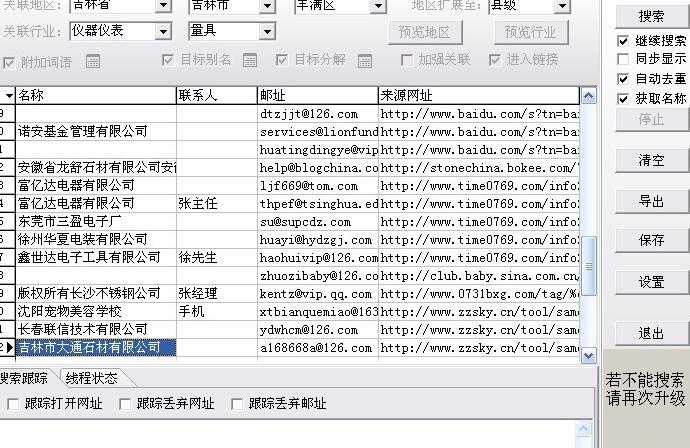Click email cell dtzjjt@126.com
690x448 pixels.
pos(318,114)
